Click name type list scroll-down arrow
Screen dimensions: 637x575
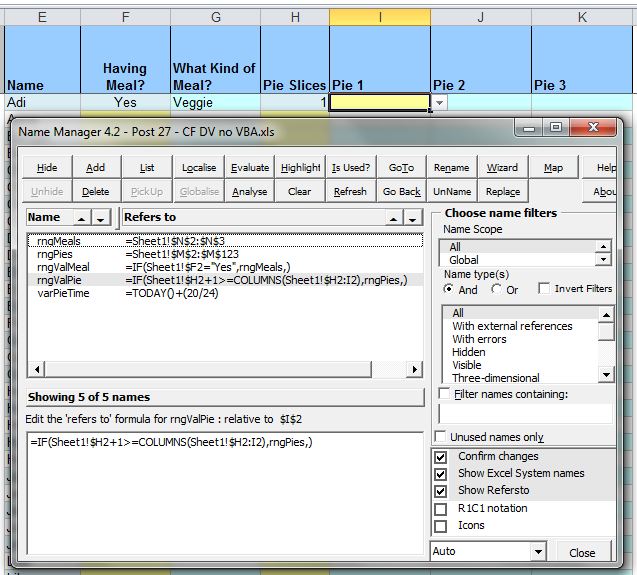(606, 375)
